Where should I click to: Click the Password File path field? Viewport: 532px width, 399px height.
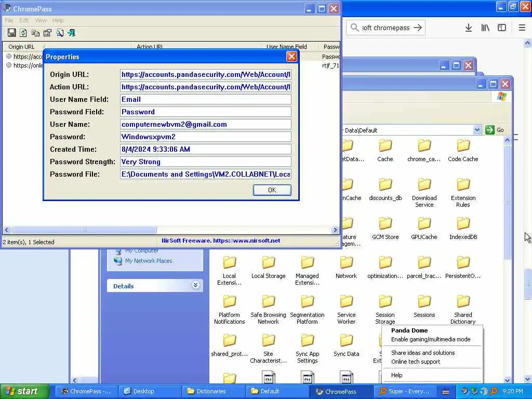[206, 174]
